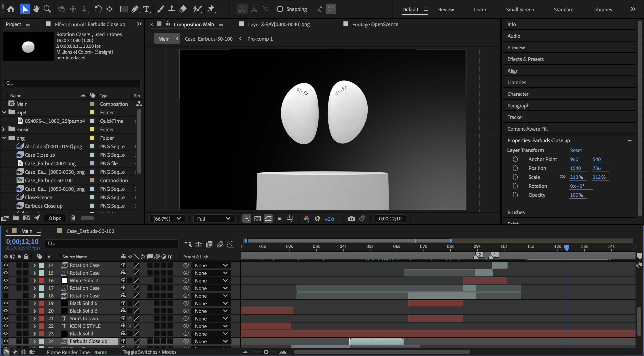Select the Type tool

pos(146,9)
